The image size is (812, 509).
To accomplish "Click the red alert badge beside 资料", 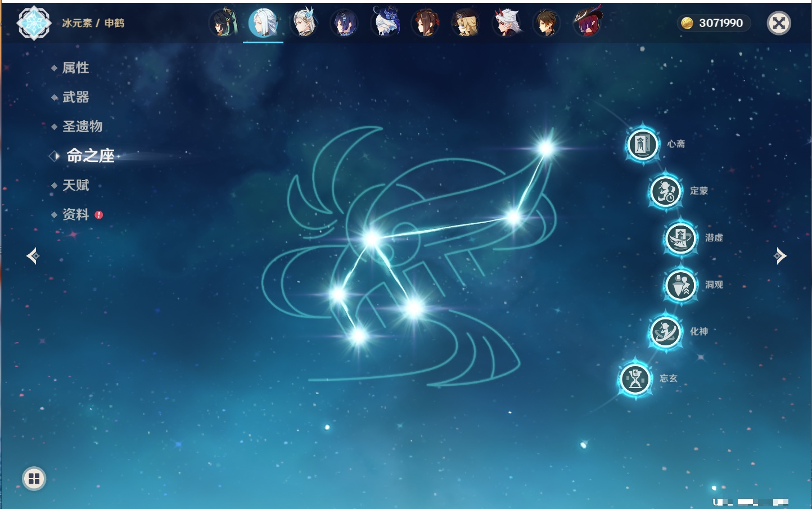I will tap(99, 215).
